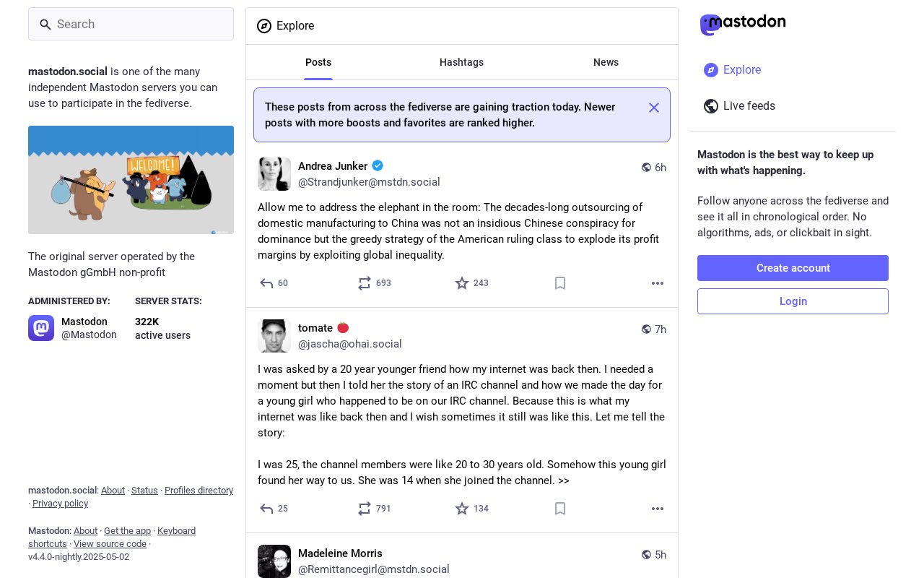Open Madeleine Morris's profile avatar
This screenshot has height=578, width=924.
274,561
